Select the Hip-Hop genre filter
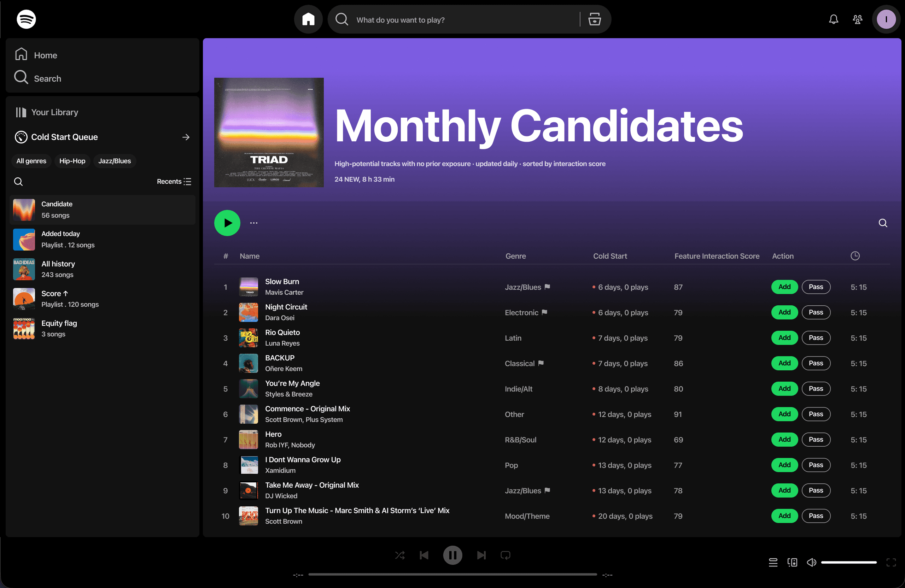Viewport: 905px width, 588px height. pyautogui.click(x=72, y=161)
